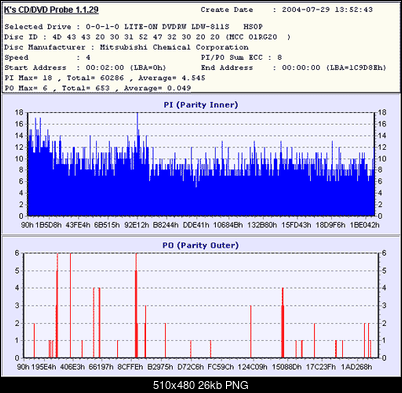The width and height of the screenshot is (402, 393).
Task: Click the DDE41h label on PI axis
Action: point(196,225)
